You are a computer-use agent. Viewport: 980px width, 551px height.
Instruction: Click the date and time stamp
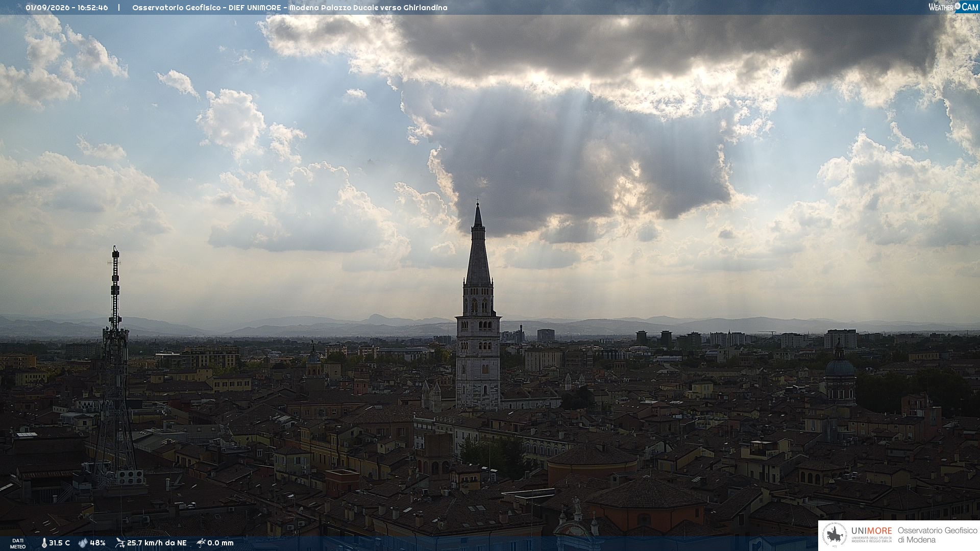67,8
